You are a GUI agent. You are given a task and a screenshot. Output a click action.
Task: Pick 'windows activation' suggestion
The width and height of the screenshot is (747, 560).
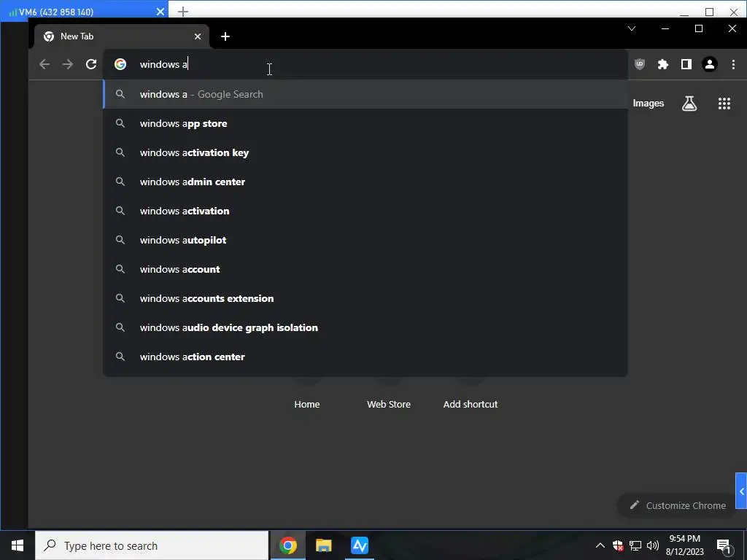(x=365, y=211)
